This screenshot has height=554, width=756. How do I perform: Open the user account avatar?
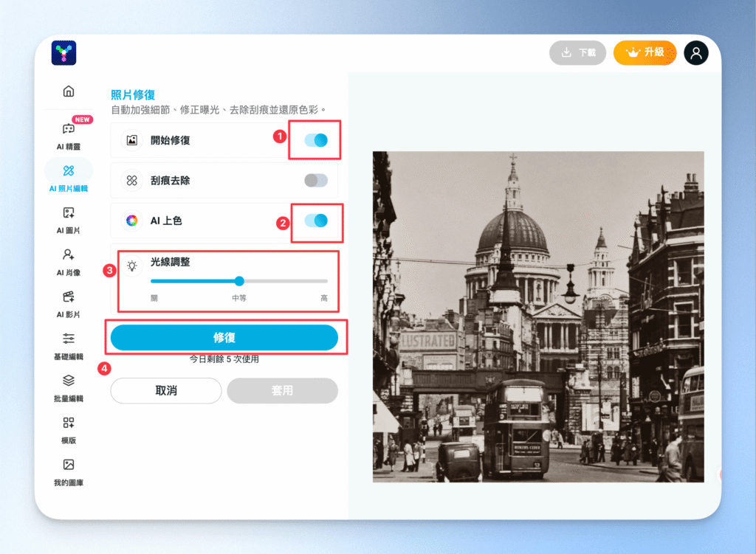point(695,52)
